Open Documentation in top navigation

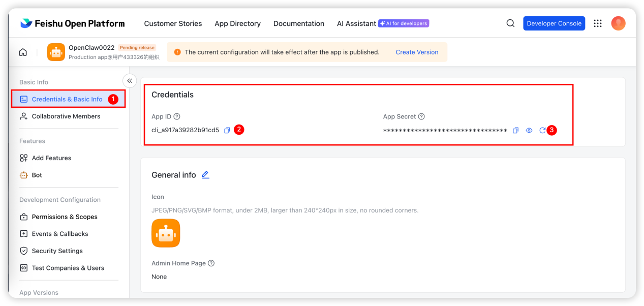(x=298, y=23)
